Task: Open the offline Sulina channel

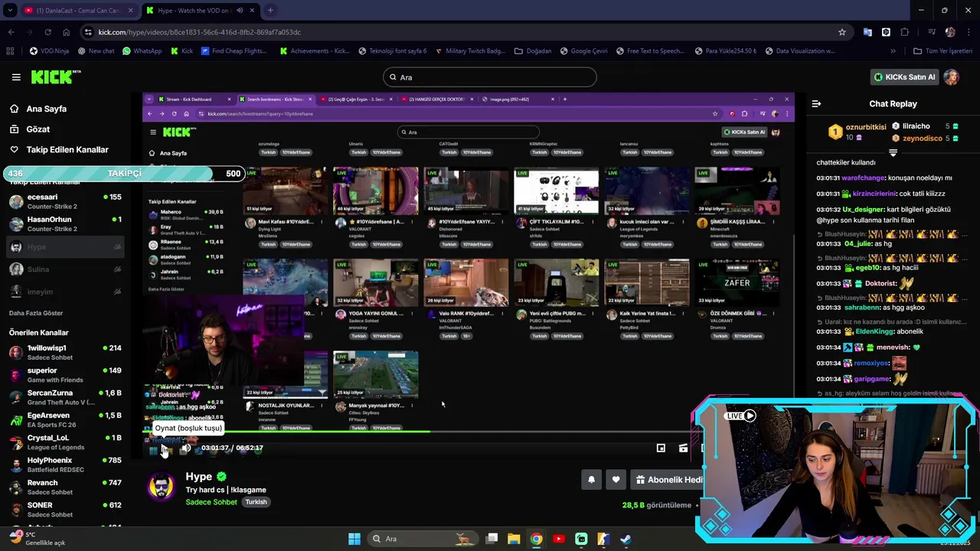Action: pyautogui.click(x=65, y=269)
